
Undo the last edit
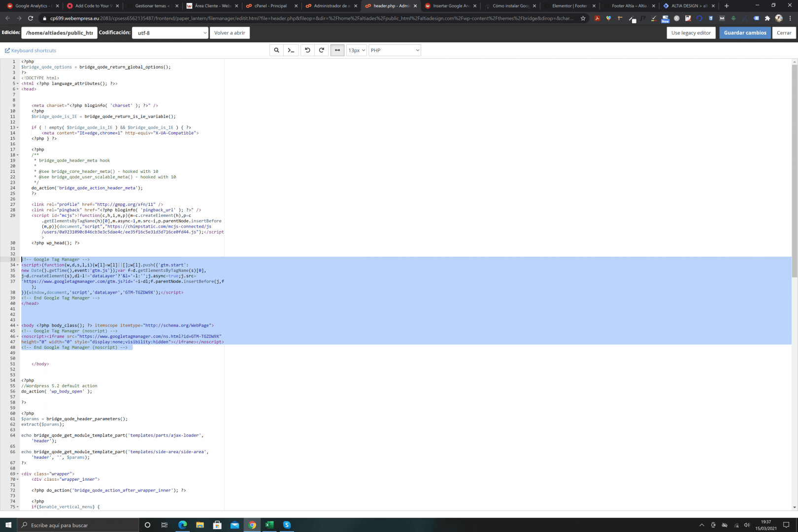(307, 50)
